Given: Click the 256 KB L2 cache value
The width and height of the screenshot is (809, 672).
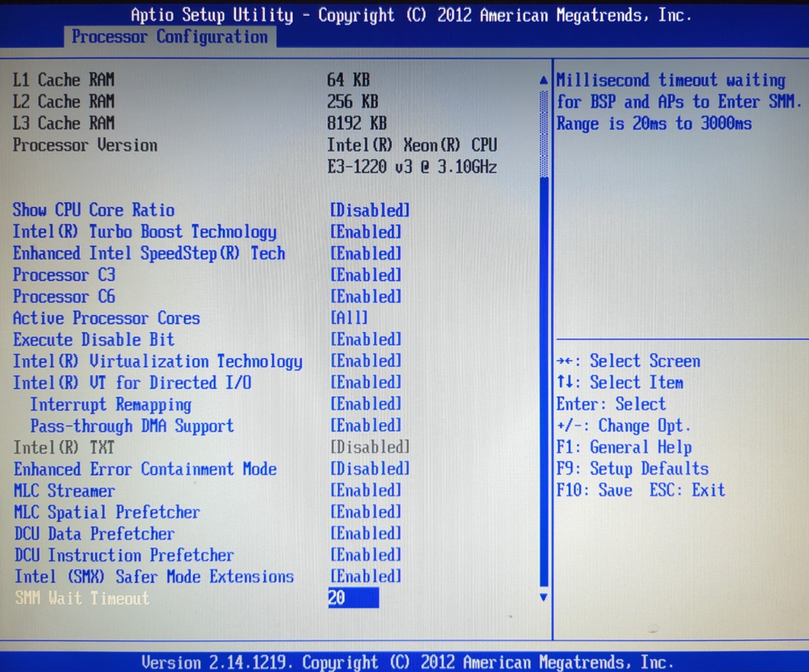Looking at the screenshot, I should pos(353,101).
